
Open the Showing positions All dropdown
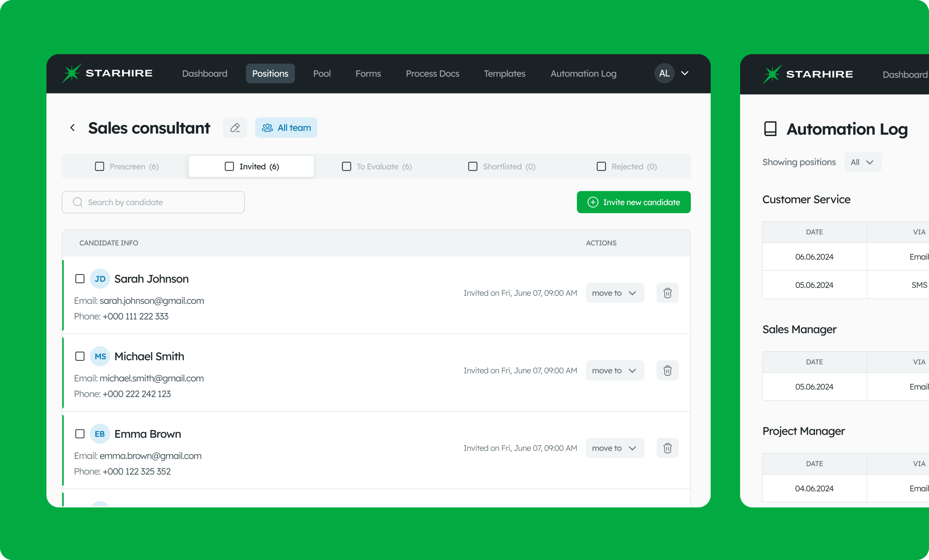pos(862,162)
